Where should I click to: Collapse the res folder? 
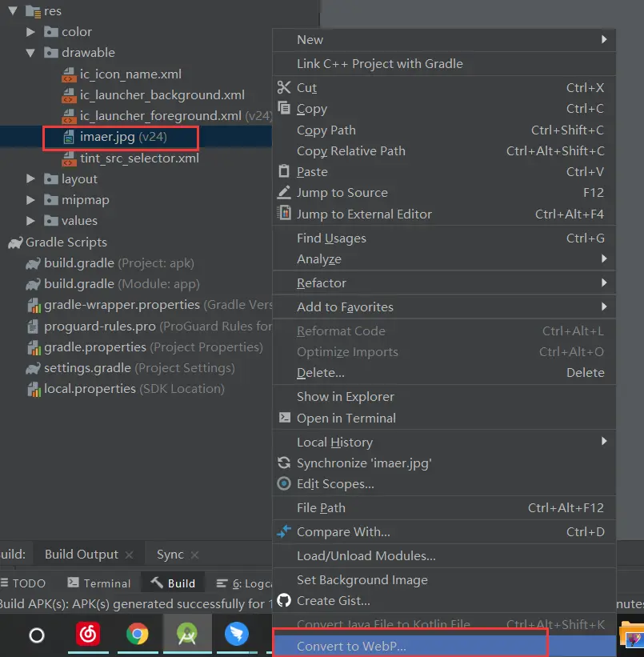tap(13, 10)
